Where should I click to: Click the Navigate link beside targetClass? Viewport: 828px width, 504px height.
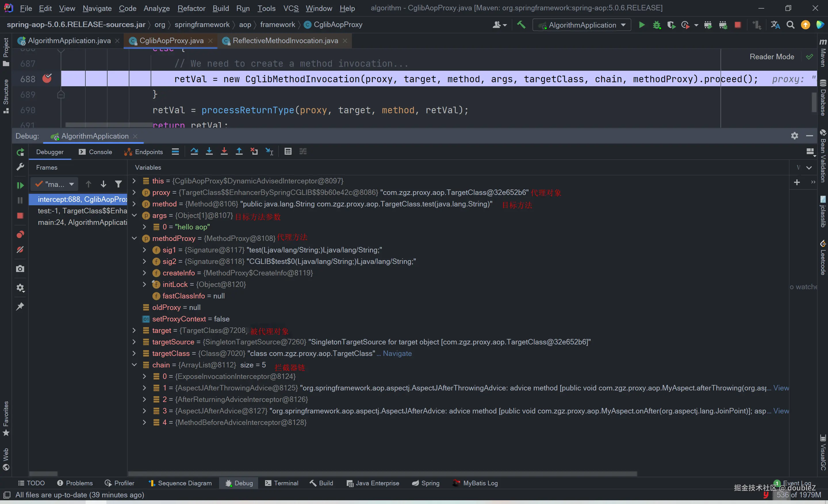point(397,353)
